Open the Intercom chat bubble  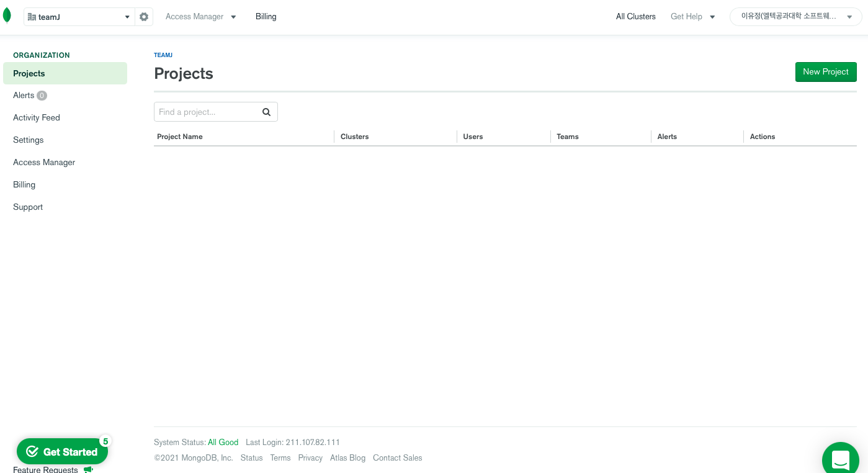pos(841,460)
